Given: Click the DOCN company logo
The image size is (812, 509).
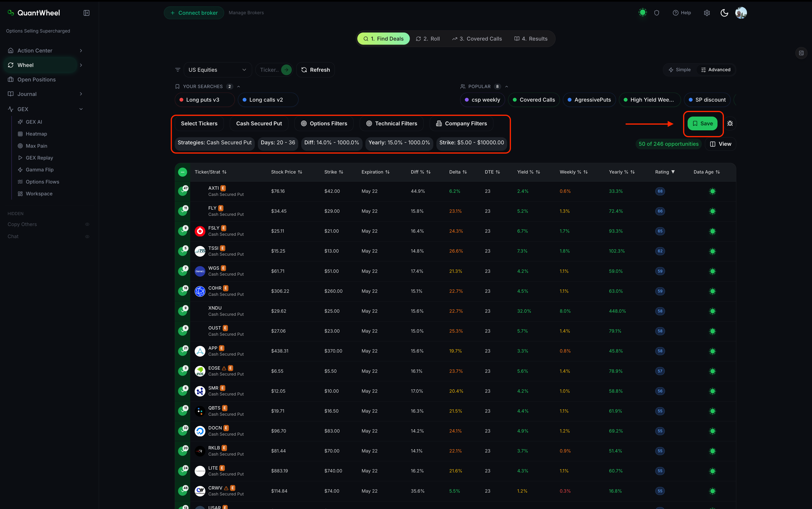Looking at the screenshot, I should point(200,431).
